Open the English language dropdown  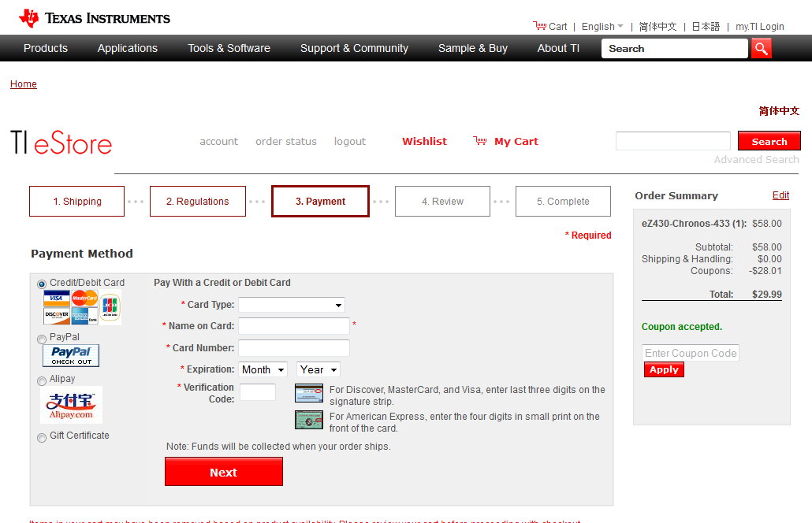(602, 26)
